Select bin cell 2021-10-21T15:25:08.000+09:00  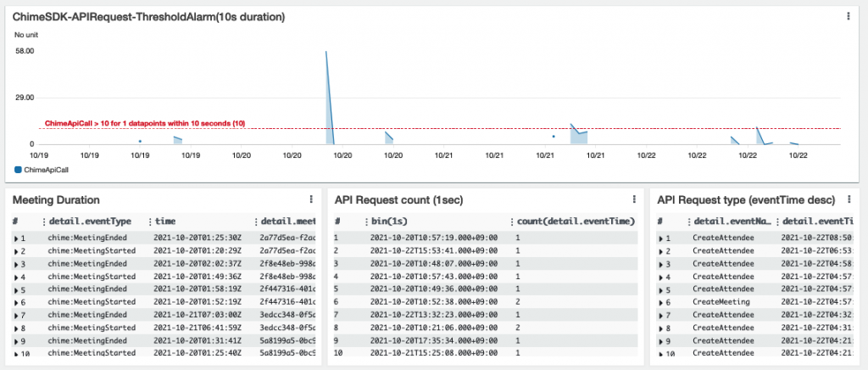pos(433,353)
